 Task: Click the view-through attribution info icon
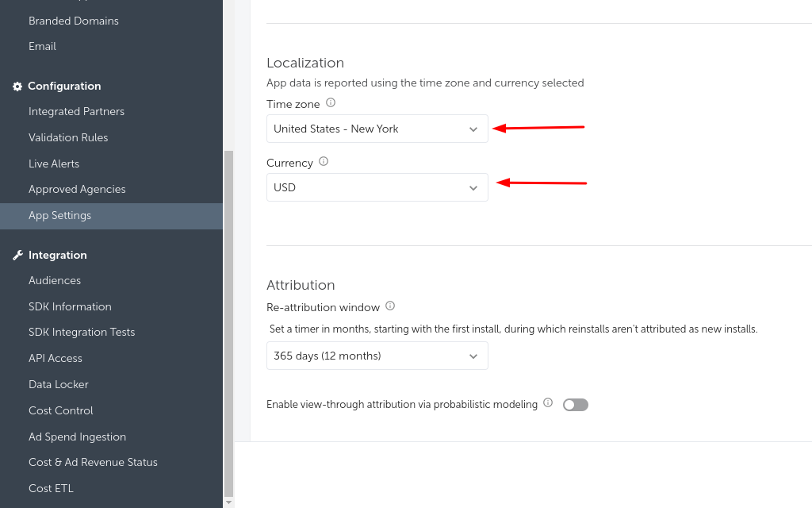click(548, 403)
